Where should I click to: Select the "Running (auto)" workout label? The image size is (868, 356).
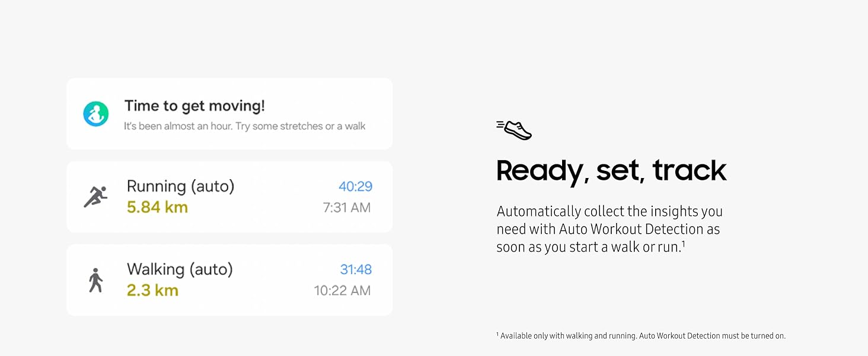pos(180,186)
